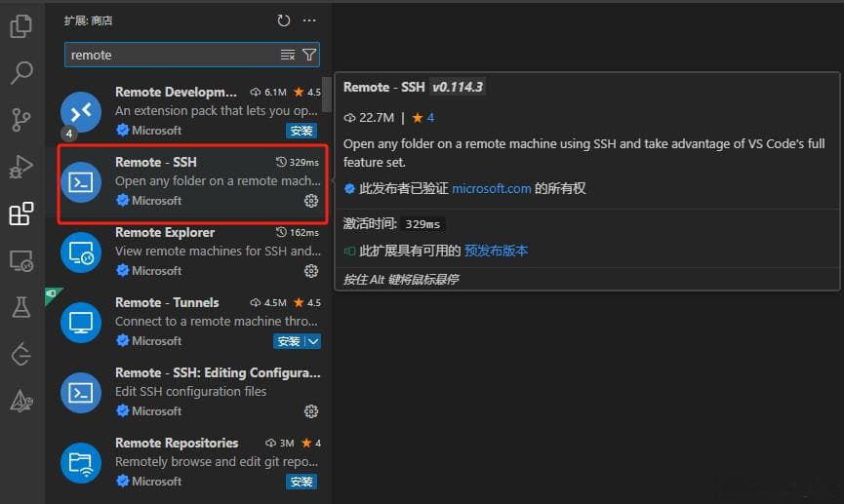Open manage gear for Remote Explorer

click(x=311, y=271)
